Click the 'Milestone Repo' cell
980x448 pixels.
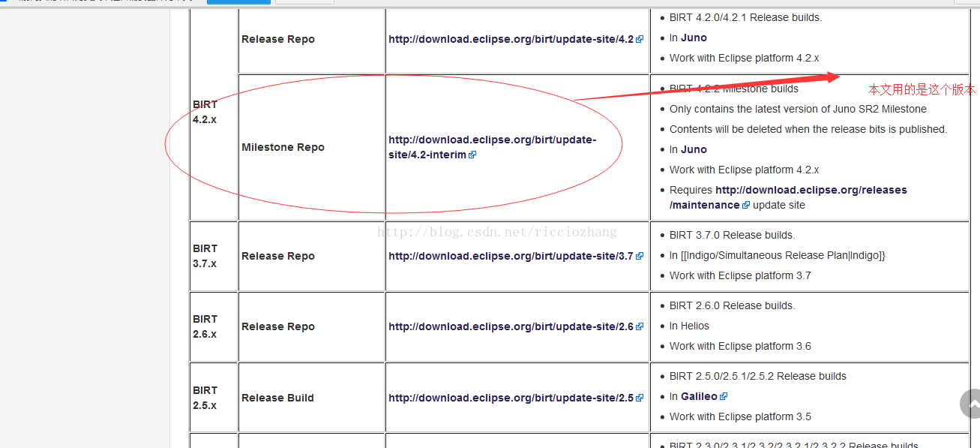[x=311, y=147]
